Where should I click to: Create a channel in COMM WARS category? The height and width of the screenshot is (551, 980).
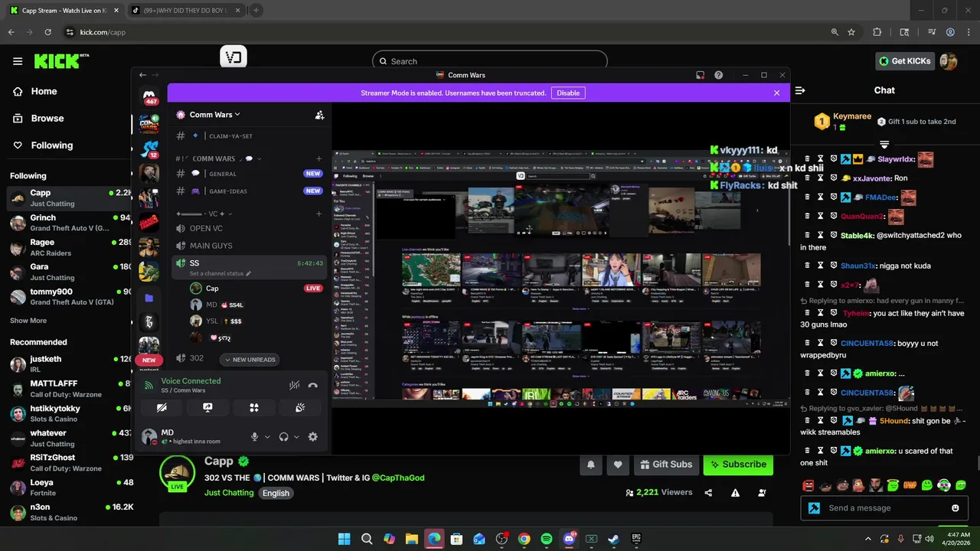coord(319,158)
